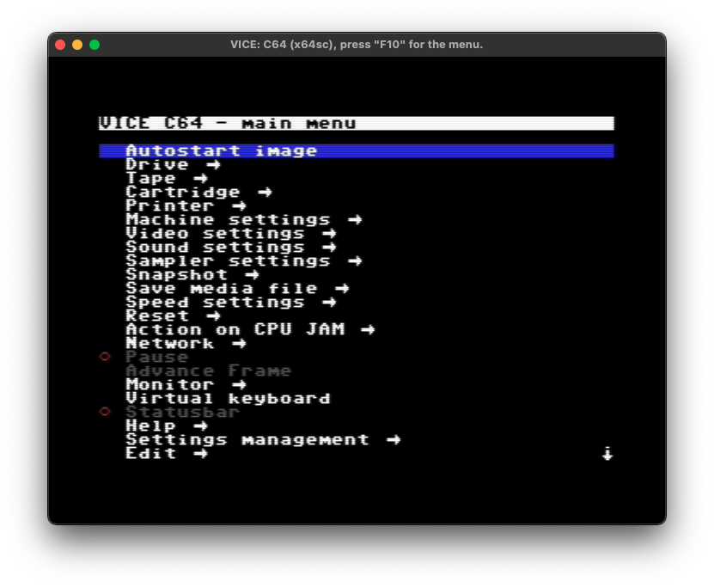Toggle the Statusbar option

(182, 413)
